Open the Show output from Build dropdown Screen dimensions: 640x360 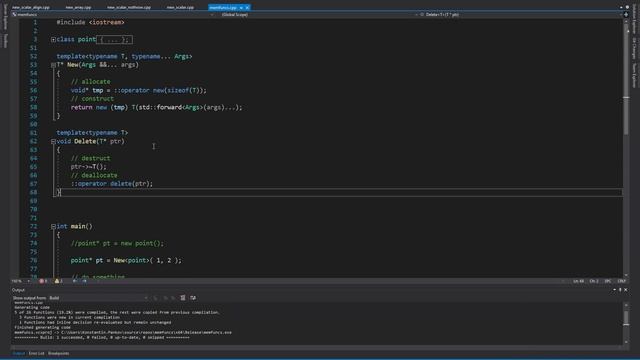coord(98,298)
